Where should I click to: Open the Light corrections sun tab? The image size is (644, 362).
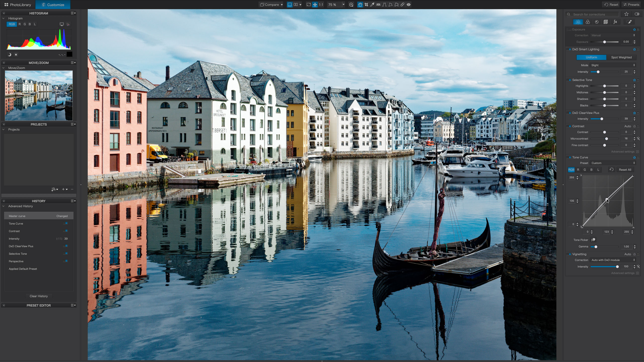coord(578,22)
